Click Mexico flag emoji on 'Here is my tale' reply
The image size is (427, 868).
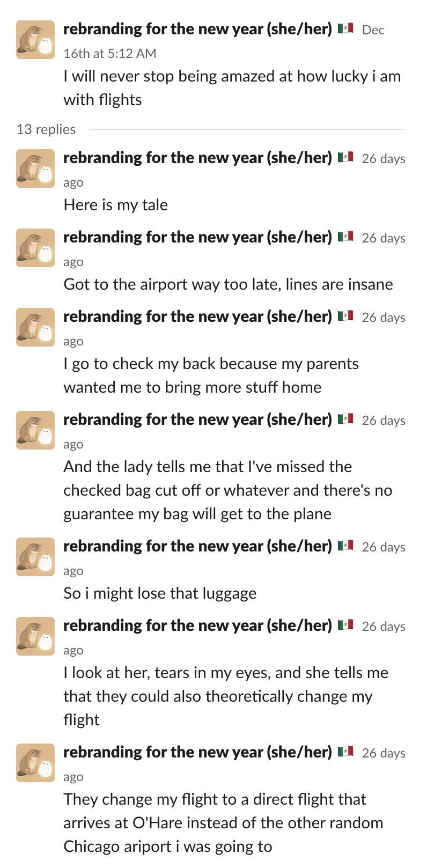pyautogui.click(x=345, y=157)
